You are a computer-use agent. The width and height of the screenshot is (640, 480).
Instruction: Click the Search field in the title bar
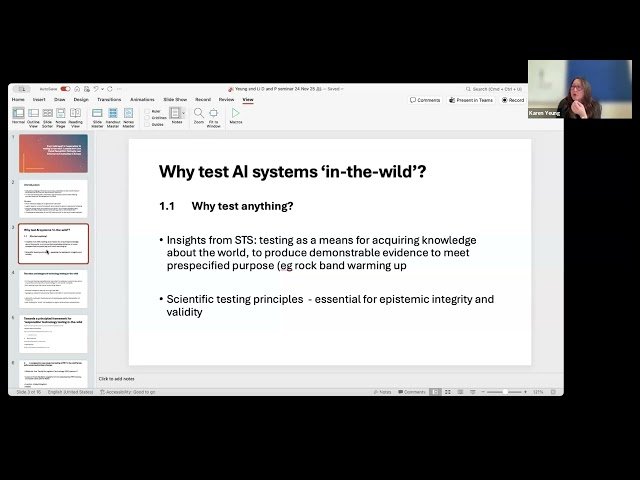pyautogui.click(x=494, y=89)
